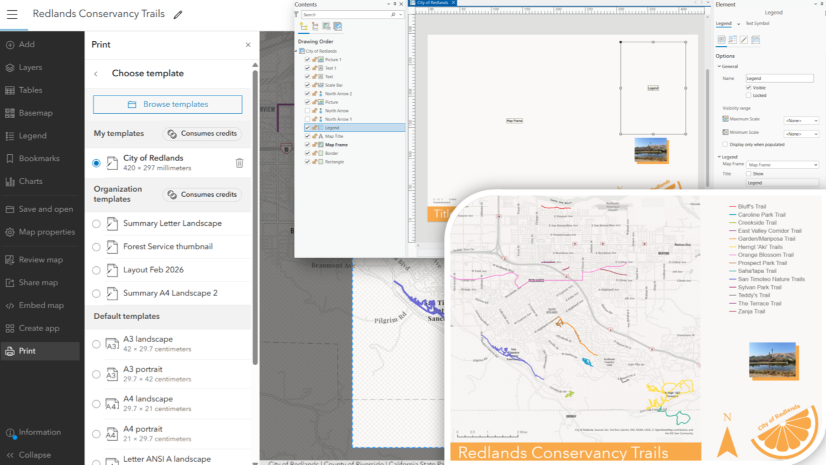826x465 pixels.
Task: Check the North Arrow 1 visibility box
Action: coord(308,119)
